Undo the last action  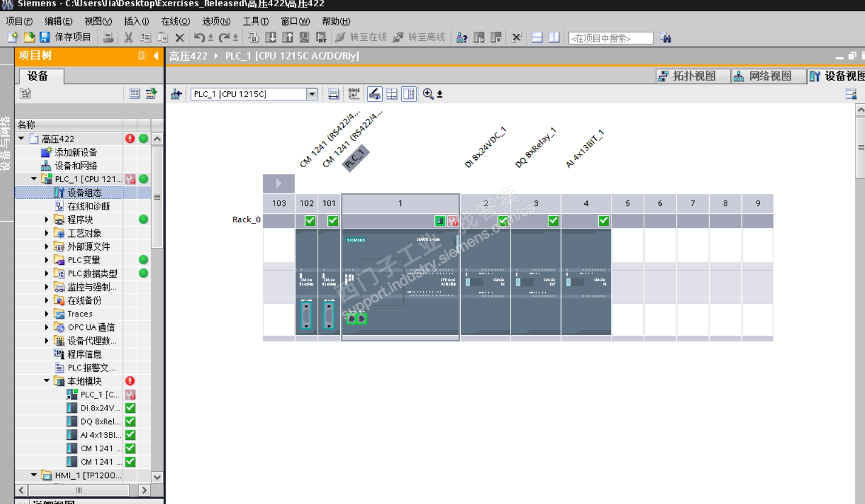click(199, 37)
